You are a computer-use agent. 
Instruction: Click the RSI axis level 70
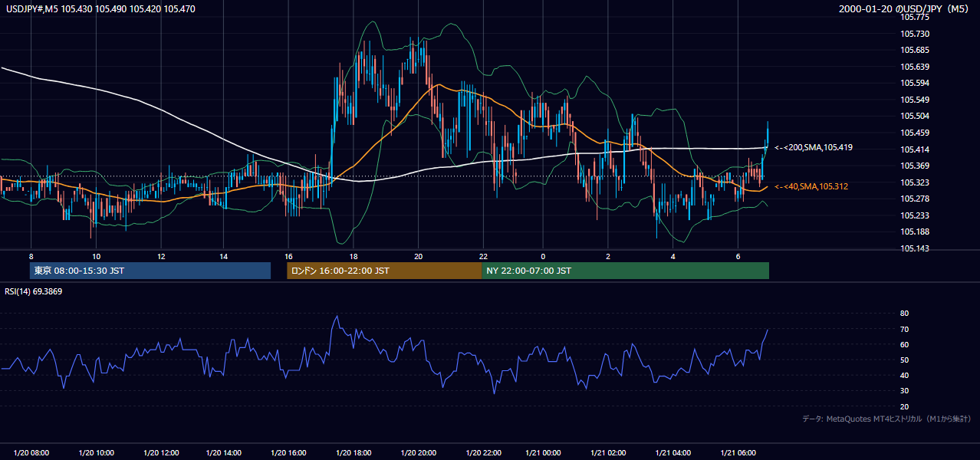coord(904,329)
